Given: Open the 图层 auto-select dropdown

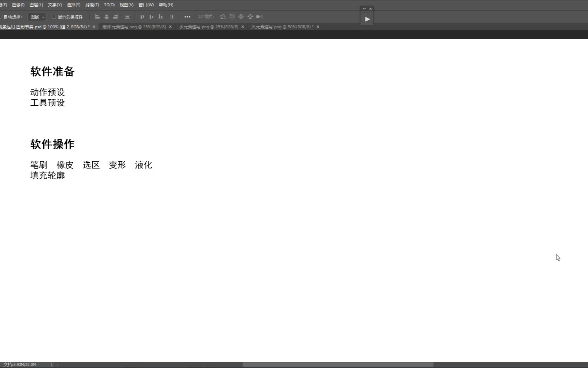Looking at the screenshot, I should click(x=37, y=17).
